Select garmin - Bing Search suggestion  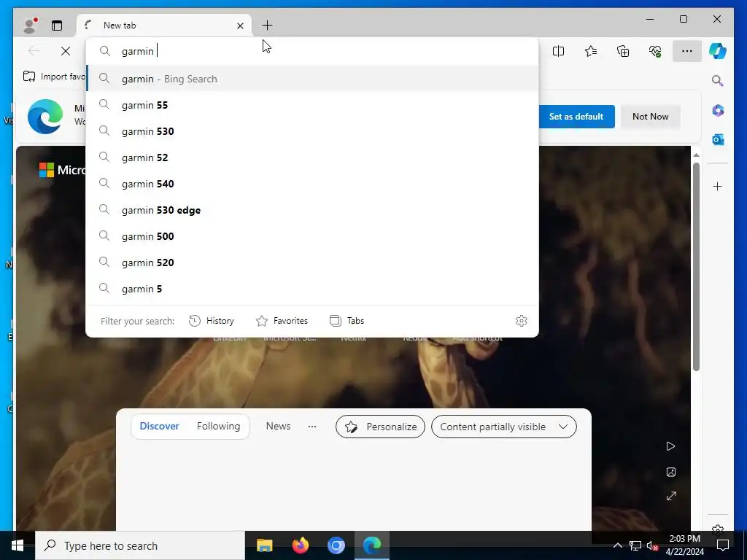point(312,79)
